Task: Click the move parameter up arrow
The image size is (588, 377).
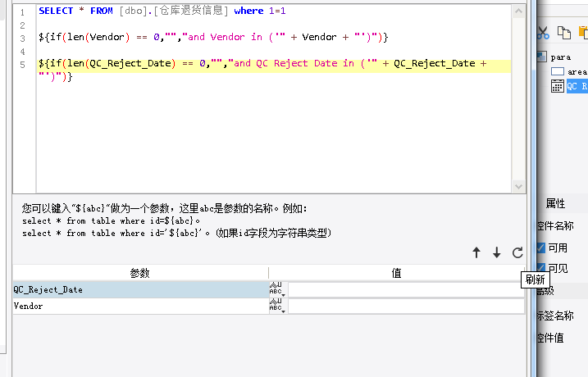Action: (476, 252)
